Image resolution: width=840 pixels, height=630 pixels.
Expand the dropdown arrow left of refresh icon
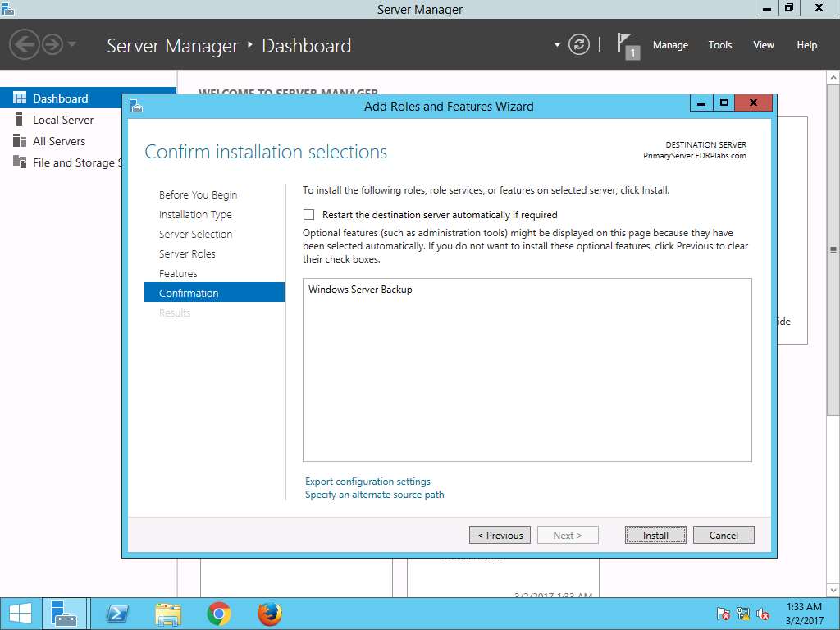pyautogui.click(x=557, y=45)
